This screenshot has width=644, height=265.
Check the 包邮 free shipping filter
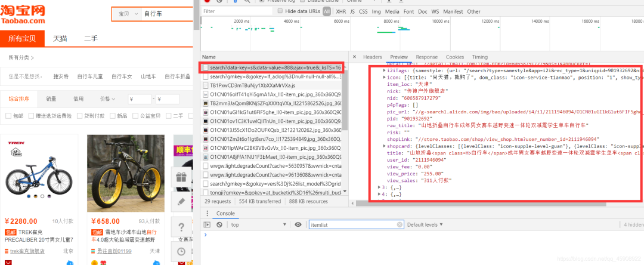[x=8, y=116]
